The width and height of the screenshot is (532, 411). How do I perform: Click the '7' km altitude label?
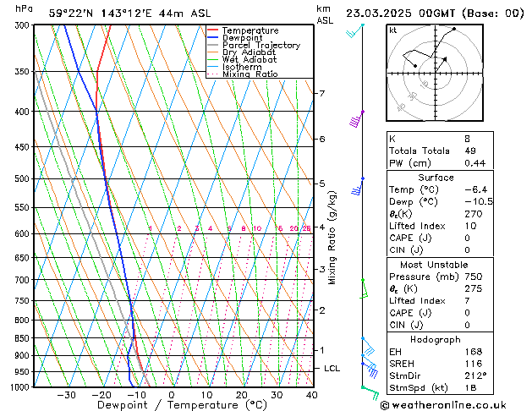coord(322,93)
